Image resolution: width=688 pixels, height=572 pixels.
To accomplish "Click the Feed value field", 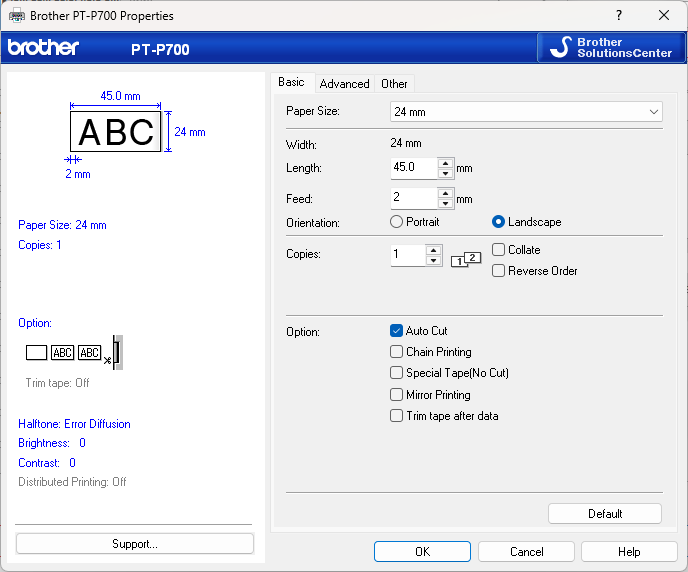I will (414, 198).
